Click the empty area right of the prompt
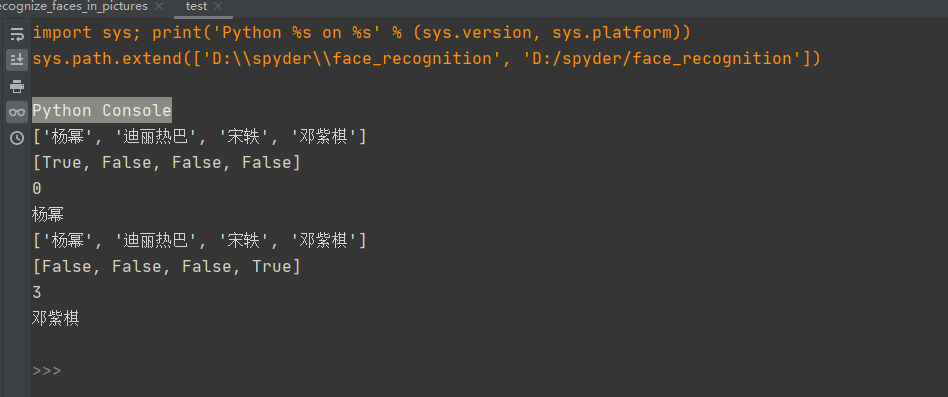This screenshot has height=397, width=948. (502, 370)
